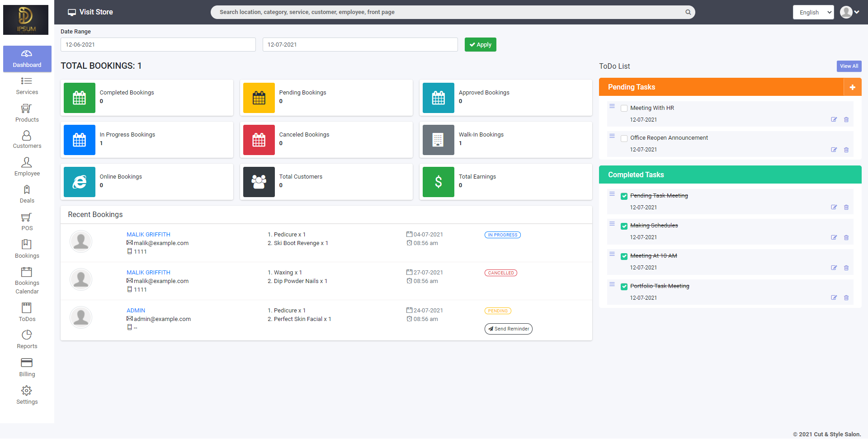Screen dimensions: 868x439
Task: Open the POS section
Action: point(27,222)
